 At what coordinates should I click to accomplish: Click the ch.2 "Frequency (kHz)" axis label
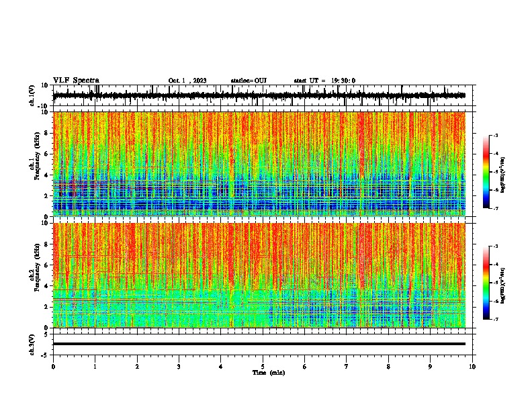click(37, 267)
